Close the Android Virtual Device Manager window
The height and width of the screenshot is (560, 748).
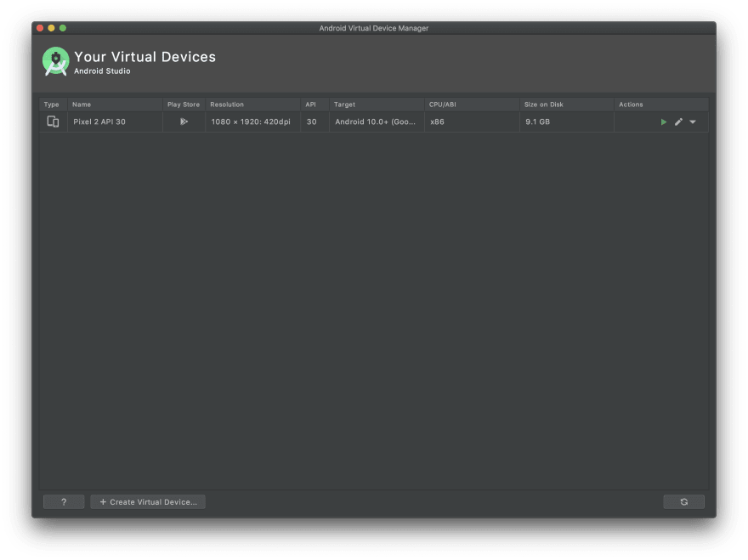click(40, 28)
